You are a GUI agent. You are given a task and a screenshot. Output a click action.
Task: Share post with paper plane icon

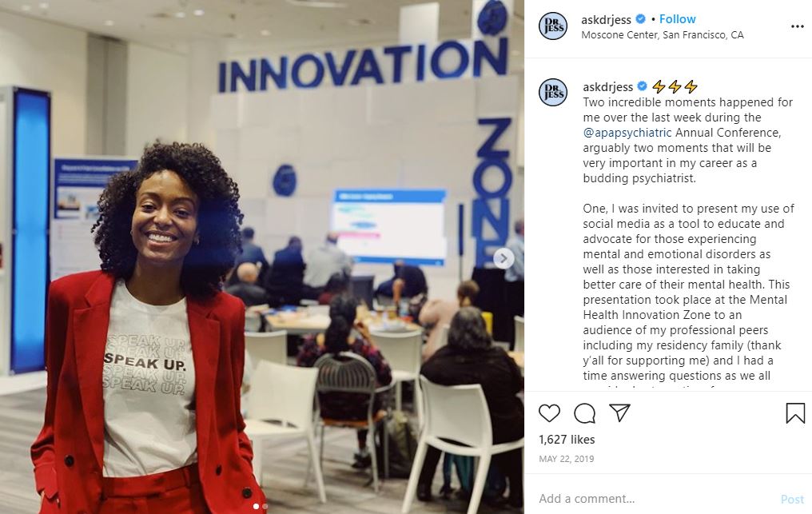click(619, 412)
